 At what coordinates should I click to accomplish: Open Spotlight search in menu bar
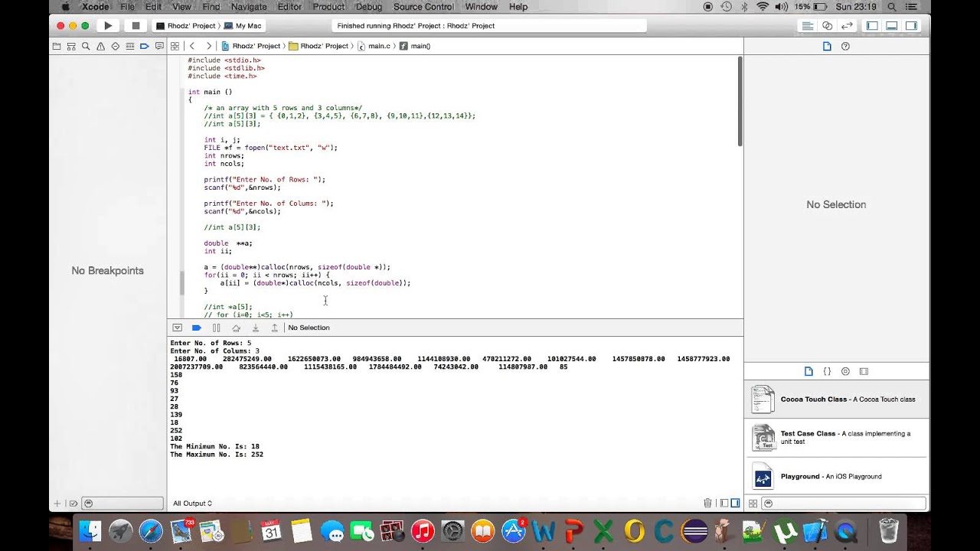tap(892, 7)
